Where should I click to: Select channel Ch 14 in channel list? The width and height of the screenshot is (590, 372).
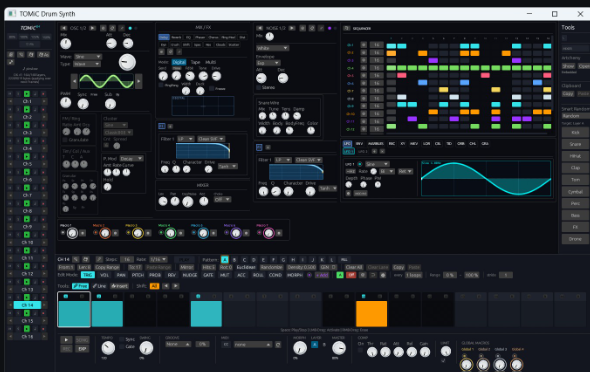(x=27, y=305)
